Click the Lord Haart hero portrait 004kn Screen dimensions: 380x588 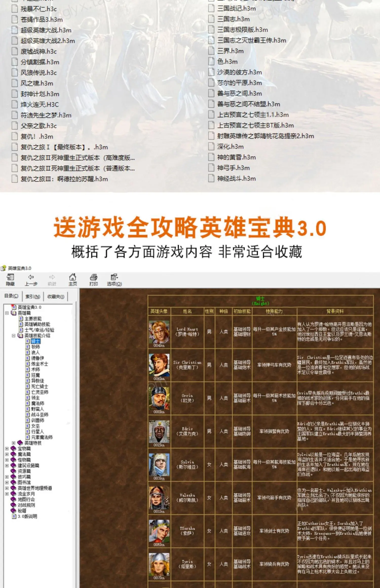(x=159, y=332)
